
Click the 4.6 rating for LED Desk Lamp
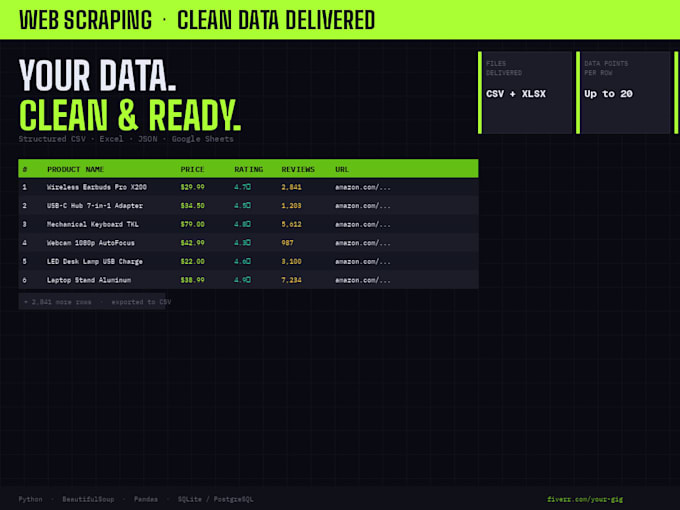coord(242,262)
